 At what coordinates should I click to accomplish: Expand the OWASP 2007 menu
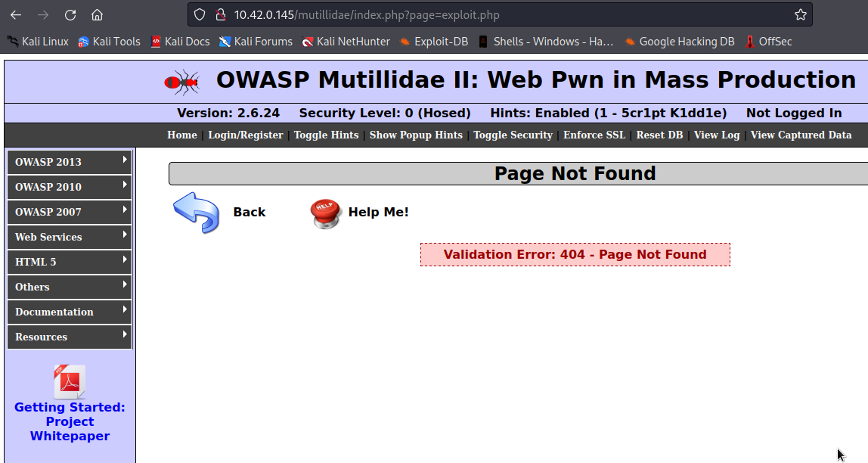[x=70, y=212]
